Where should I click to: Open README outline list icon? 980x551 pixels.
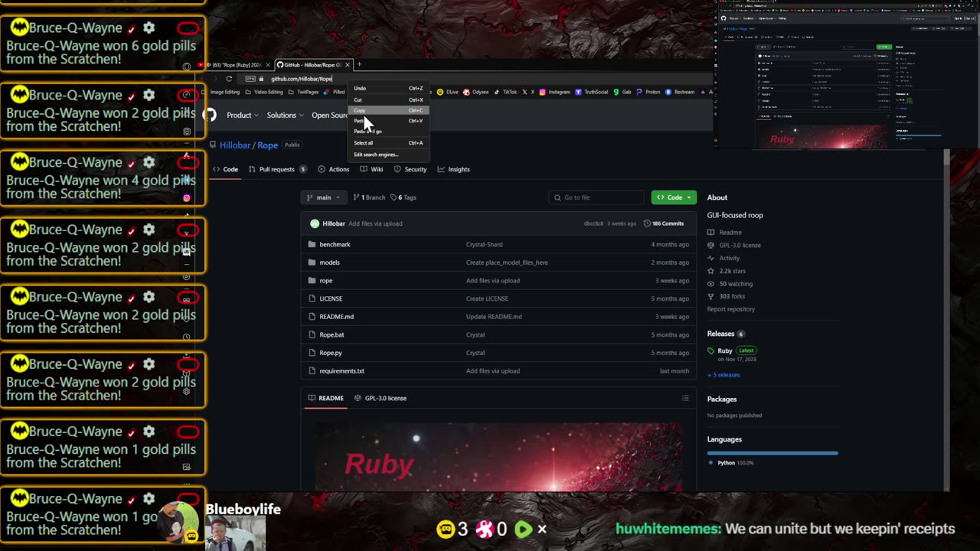[685, 398]
